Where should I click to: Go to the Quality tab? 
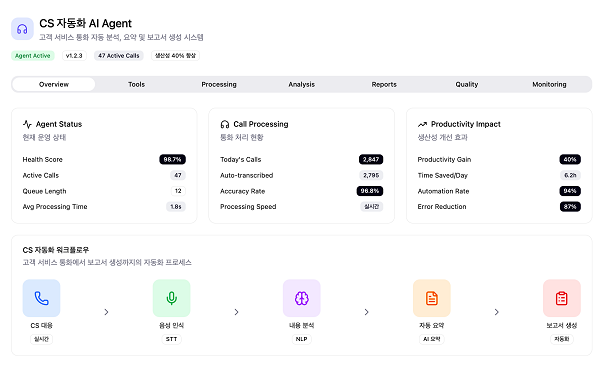click(x=467, y=84)
